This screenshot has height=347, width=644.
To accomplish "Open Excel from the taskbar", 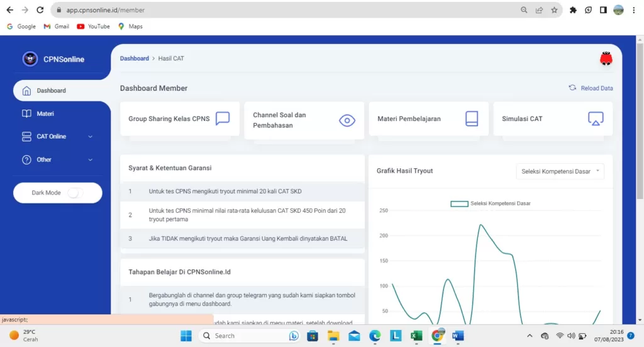I will 416,336.
